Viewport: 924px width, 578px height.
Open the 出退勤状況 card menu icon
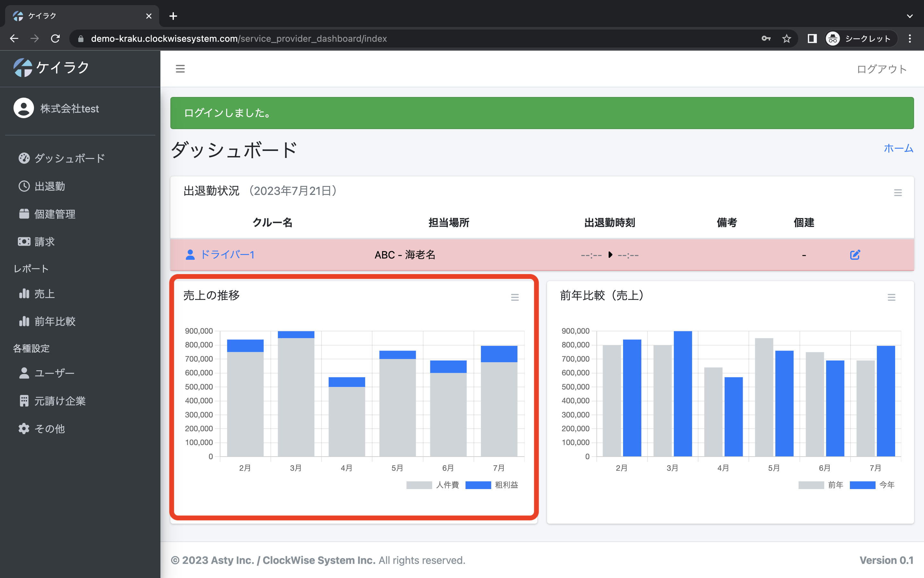pos(898,193)
